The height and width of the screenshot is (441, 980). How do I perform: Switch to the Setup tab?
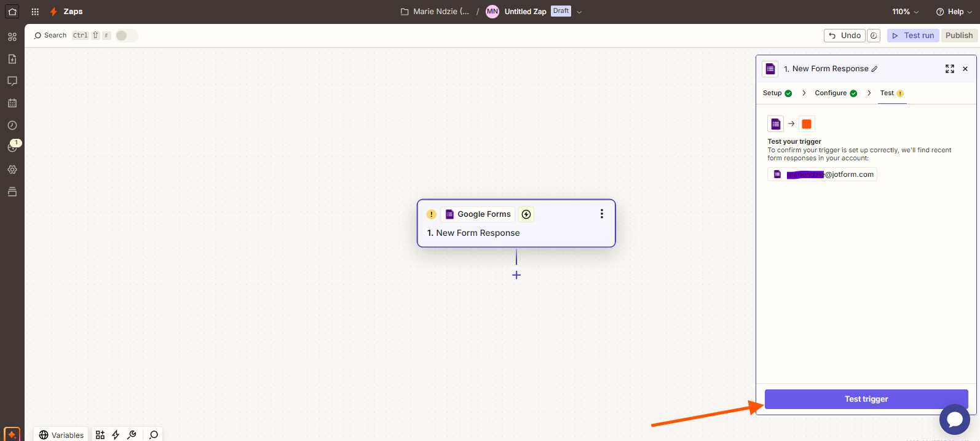coord(777,93)
